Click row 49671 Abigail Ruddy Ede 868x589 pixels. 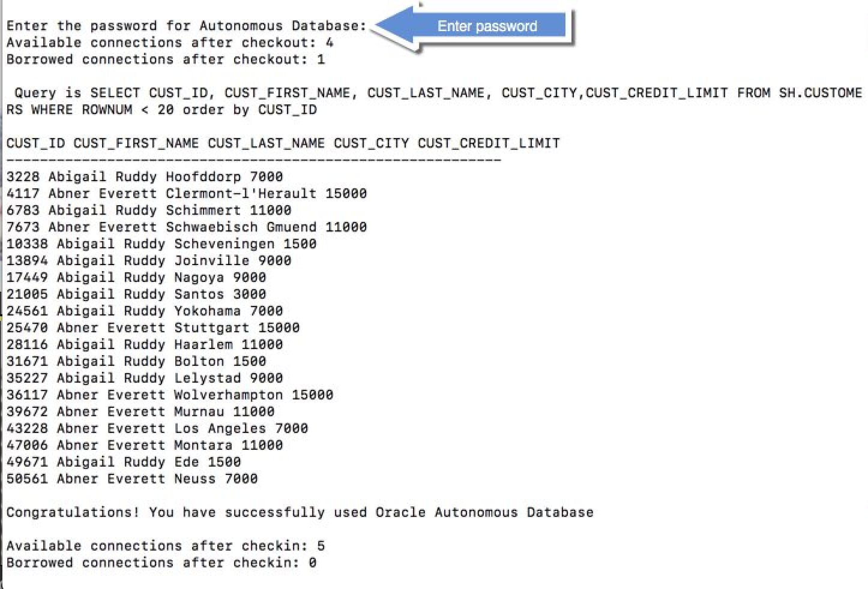click(x=124, y=462)
